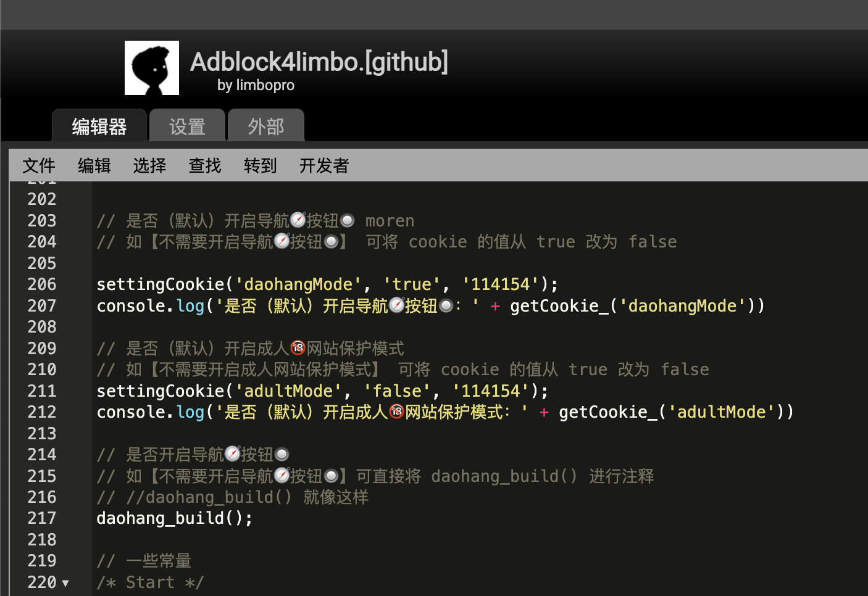Screen dimensions: 868x596
Task: Click the '114154' value on line 206
Action: (501, 284)
